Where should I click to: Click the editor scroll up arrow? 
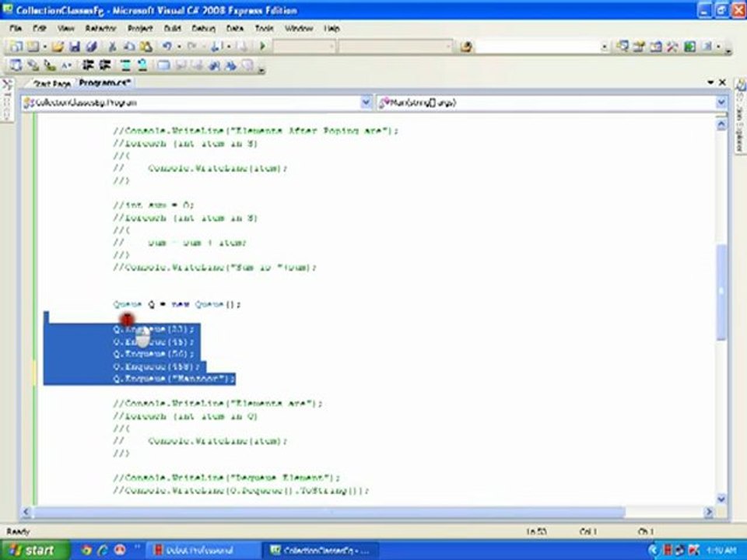(721, 124)
